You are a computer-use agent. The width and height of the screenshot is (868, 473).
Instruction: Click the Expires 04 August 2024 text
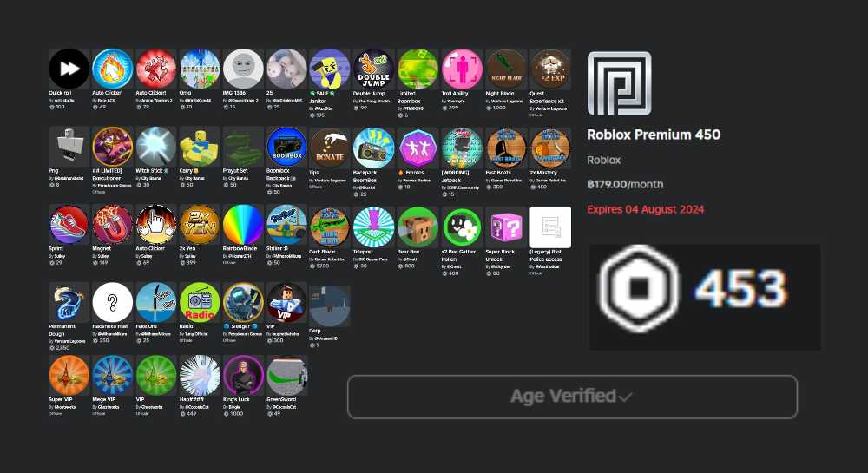pyautogui.click(x=646, y=209)
